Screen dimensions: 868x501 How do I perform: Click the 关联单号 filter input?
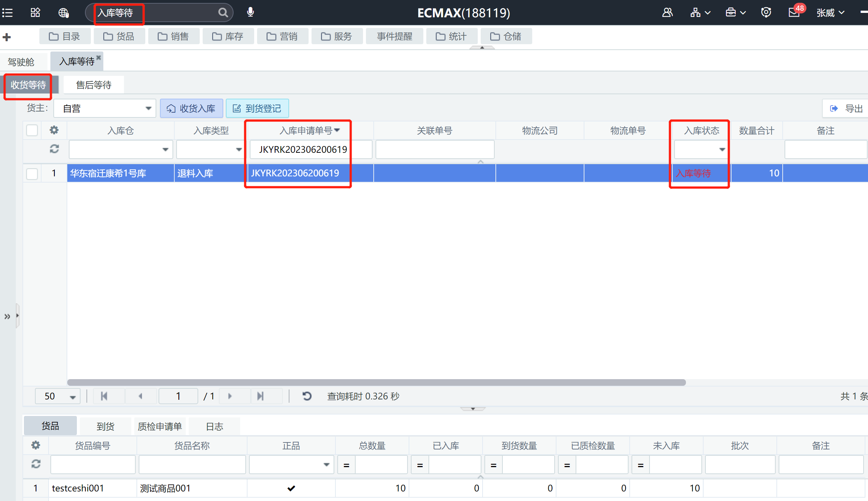(435, 149)
